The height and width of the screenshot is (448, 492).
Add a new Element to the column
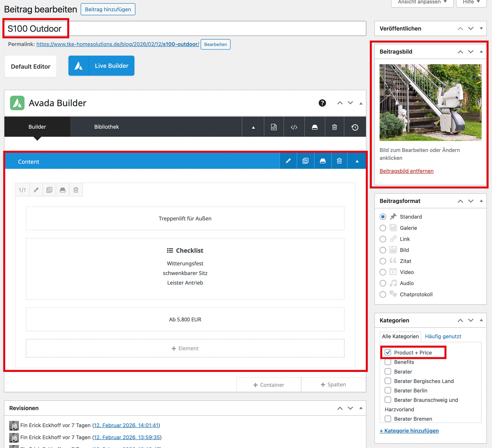[185, 348]
